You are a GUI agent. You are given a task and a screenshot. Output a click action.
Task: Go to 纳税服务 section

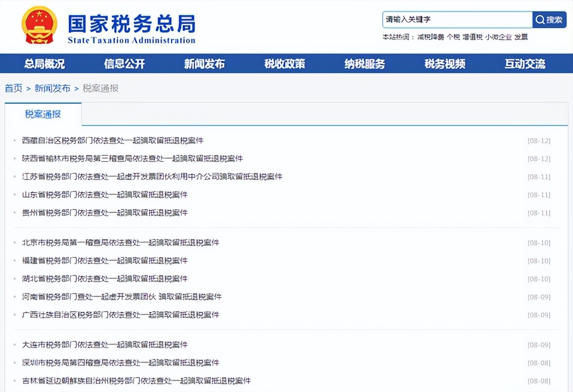point(365,64)
